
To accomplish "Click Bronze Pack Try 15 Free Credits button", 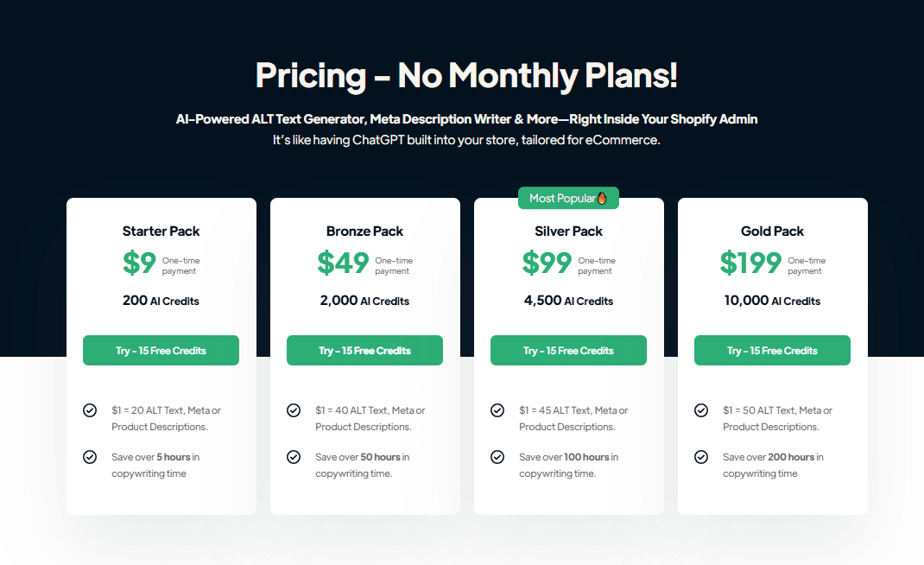I will click(x=364, y=351).
